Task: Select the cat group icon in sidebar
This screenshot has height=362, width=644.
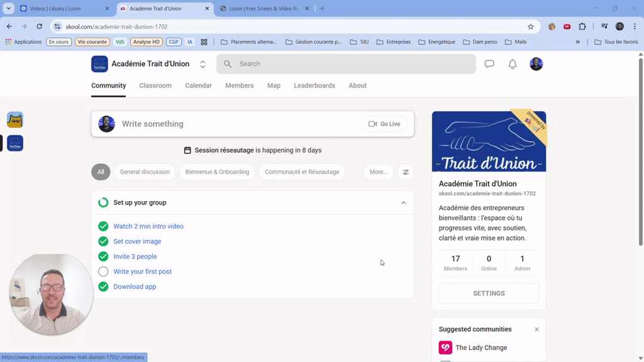Action: tap(15, 120)
